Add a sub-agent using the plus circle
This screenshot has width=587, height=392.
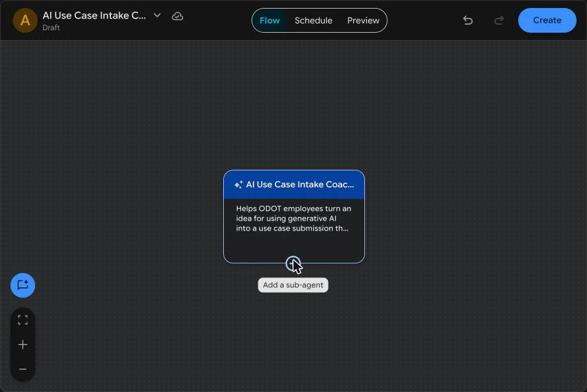(x=293, y=263)
